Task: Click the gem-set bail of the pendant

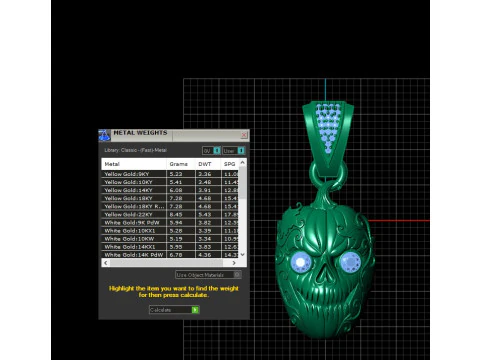Action: click(x=328, y=138)
